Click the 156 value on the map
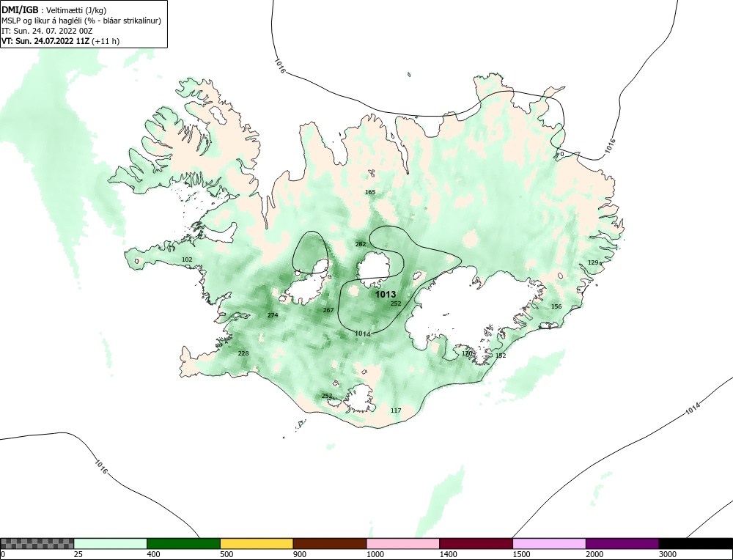The width and height of the screenshot is (733, 560). 556,306
